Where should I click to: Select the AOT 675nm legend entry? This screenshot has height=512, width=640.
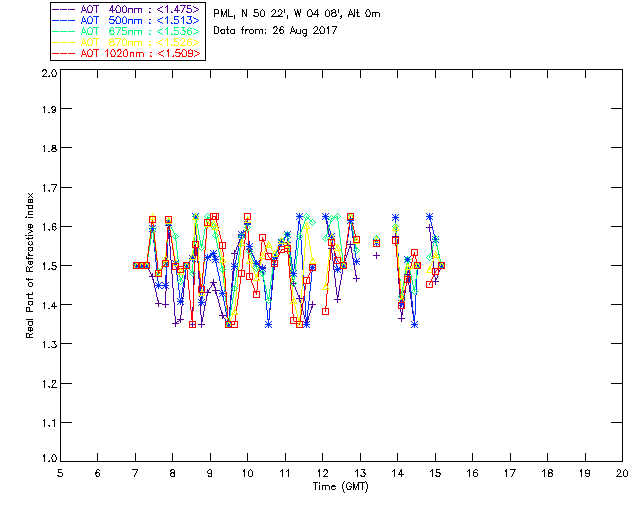pyautogui.click(x=126, y=31)
